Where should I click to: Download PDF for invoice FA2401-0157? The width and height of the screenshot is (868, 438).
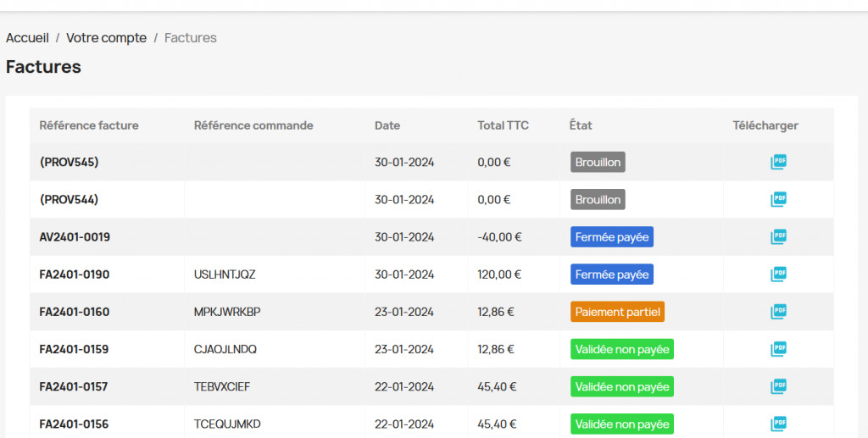coord(778,386)
